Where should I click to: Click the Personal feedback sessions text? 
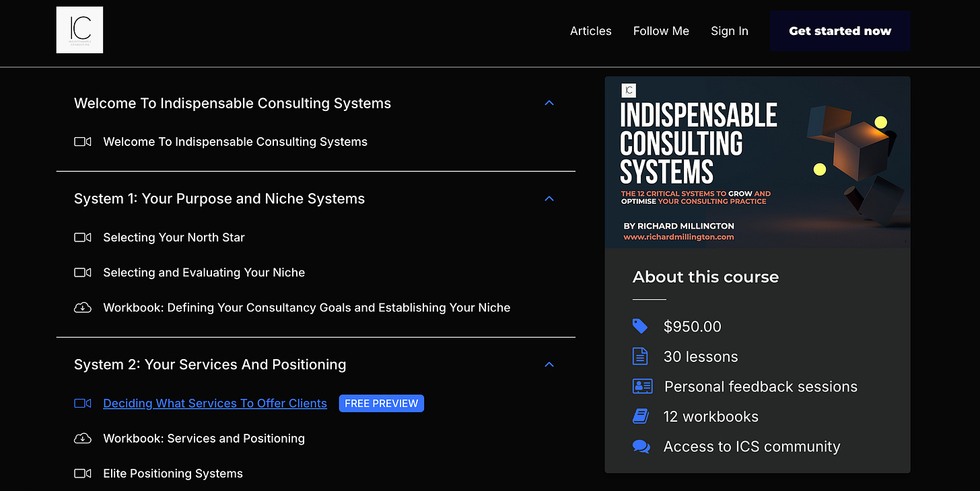coord(761,387)
